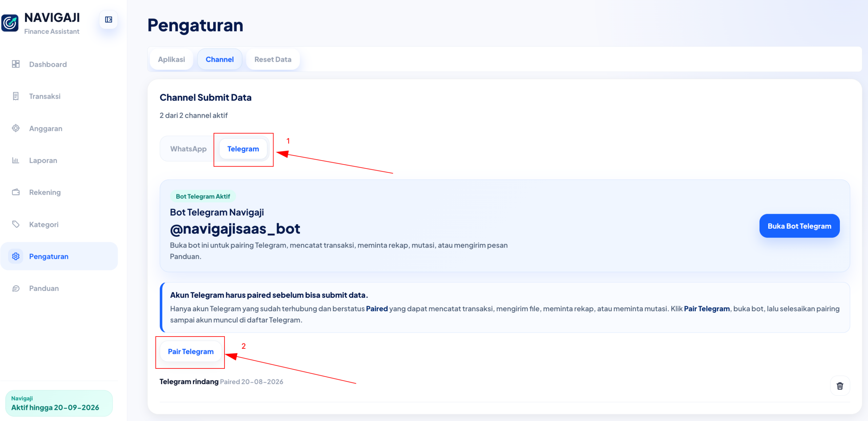Click the Transaksi receipt icon
This screenshot has height=421, width=868.
[16, 96]
